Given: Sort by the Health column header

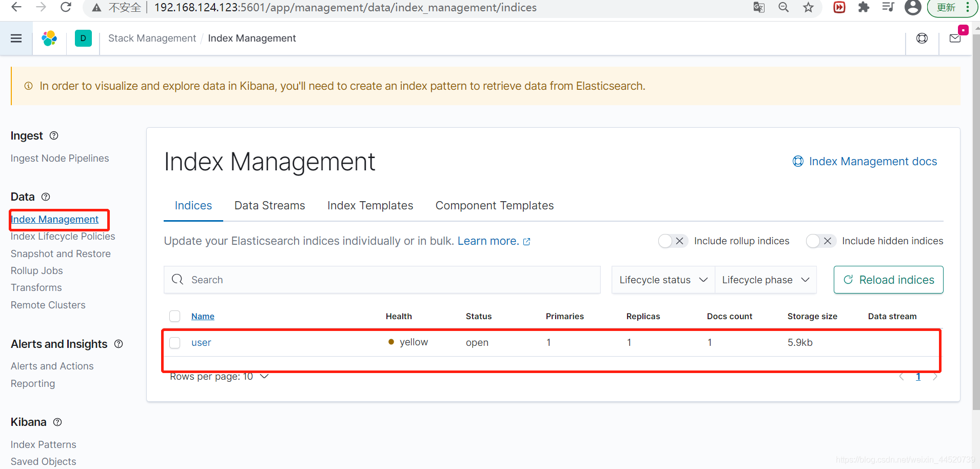Looking at the screenshot, I should tap(399, 316).
